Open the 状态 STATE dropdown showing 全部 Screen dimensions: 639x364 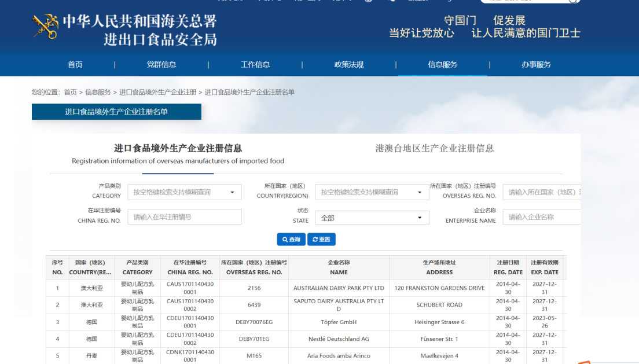372,218
